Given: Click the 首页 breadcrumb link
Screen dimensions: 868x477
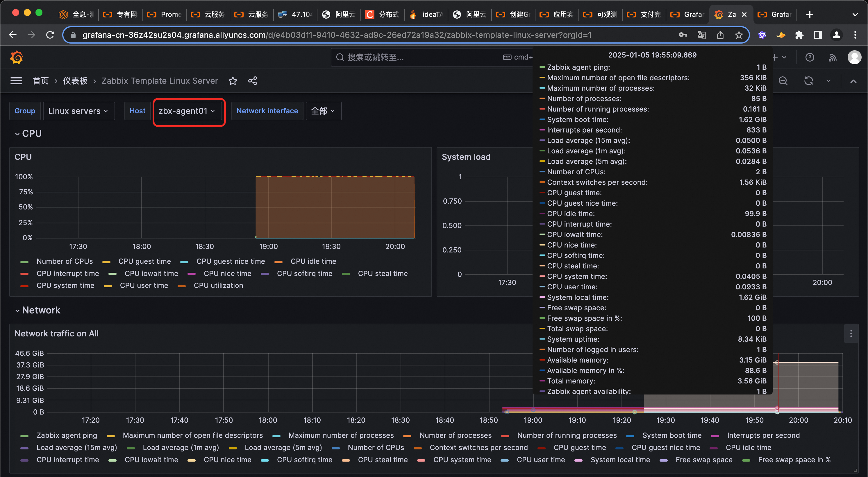Looking at the screenshot, I should pos(40,81).
